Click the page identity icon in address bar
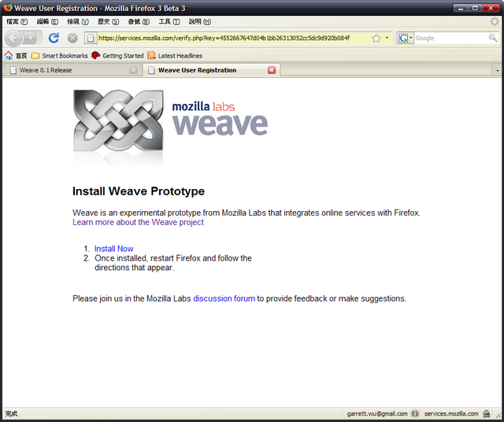This screenshot has height=422, width=504. tap(91, 39)
